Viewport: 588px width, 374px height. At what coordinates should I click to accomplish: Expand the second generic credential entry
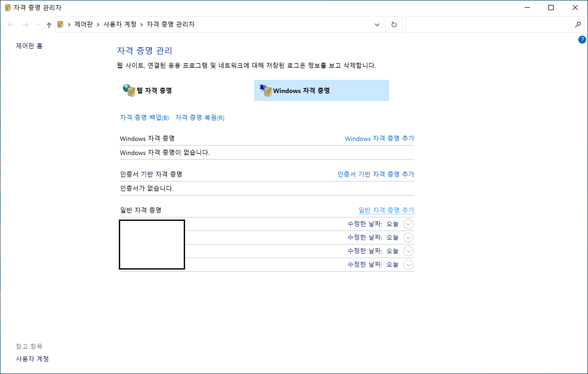tap(408, 238)
